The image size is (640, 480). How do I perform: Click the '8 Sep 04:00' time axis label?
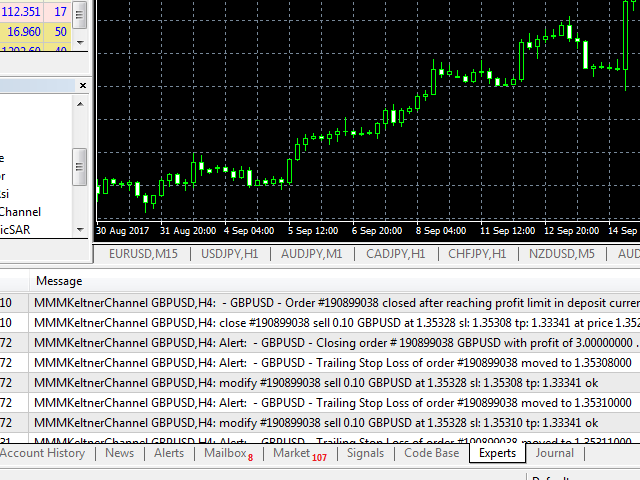pyautogui.click(x=441, y=231)
